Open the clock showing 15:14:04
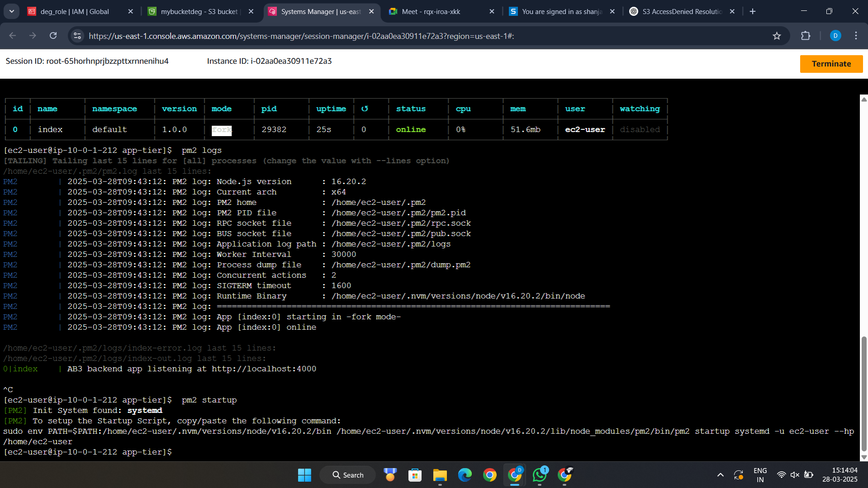Viewport: 868px width, 488px height. click(x=840, y=475)
